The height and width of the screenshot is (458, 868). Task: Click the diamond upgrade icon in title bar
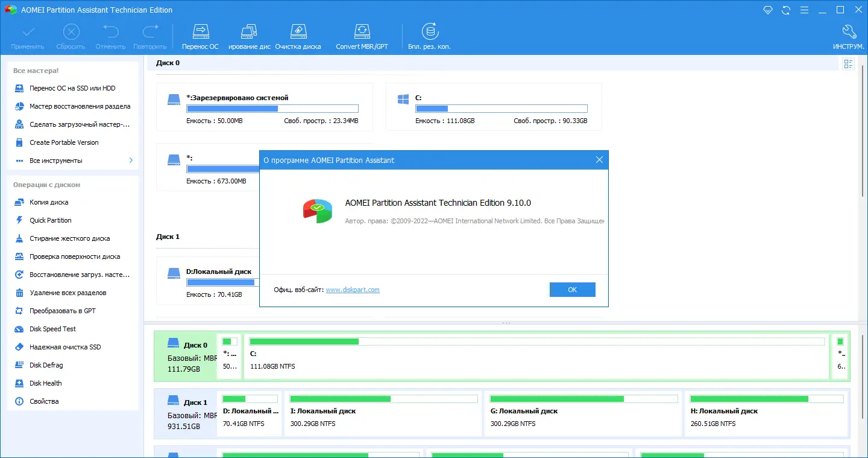[x=768, y=10]
